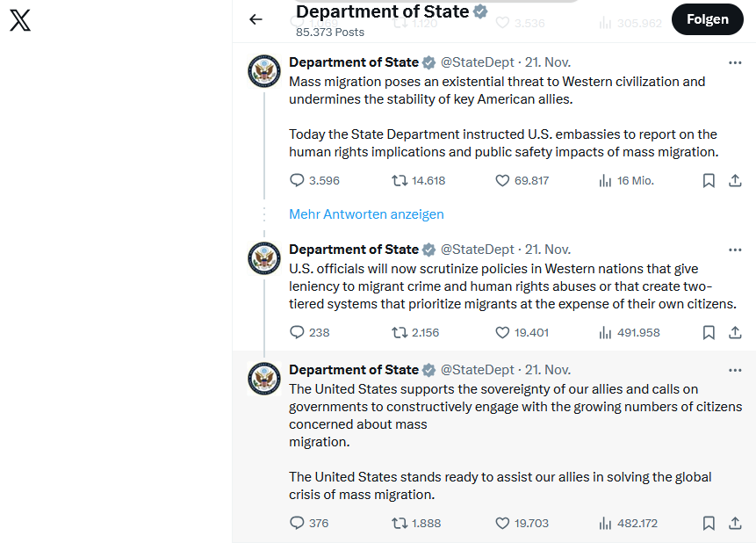Open more options for first post

735,62
